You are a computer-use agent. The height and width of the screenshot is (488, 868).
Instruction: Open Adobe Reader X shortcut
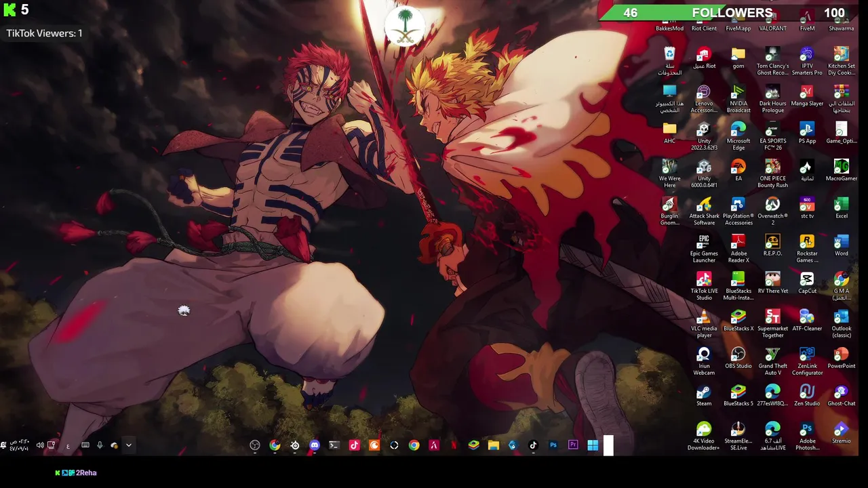[x=738, y=249]
